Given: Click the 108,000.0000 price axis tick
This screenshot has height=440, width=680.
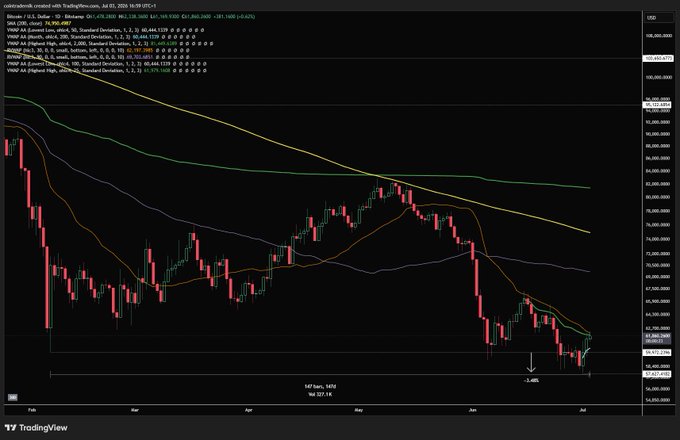Looking at the screenshot, I should 658,36.
